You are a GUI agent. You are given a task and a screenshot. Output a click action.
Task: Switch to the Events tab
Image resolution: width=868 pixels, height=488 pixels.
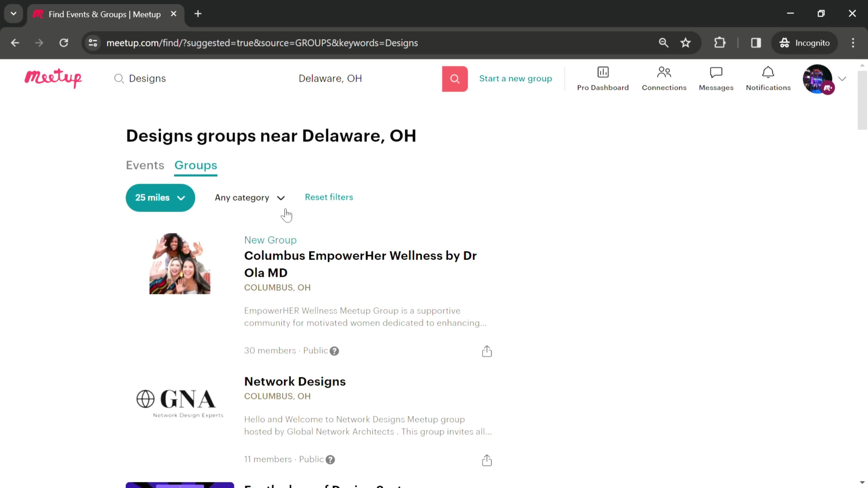[146, 165]
